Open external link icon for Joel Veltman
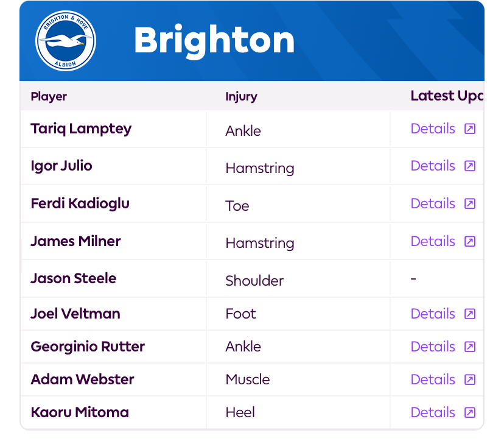This screenshot has height=444, width=504. pyautogui.click(x=469, y=314)
